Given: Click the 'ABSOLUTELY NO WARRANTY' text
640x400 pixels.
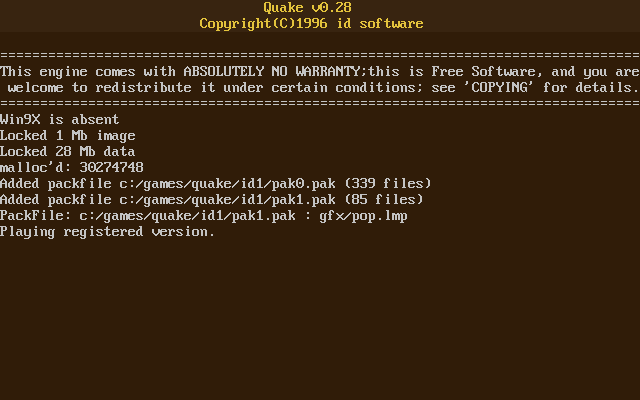Looking at the screenshot, I should point(272,72).
